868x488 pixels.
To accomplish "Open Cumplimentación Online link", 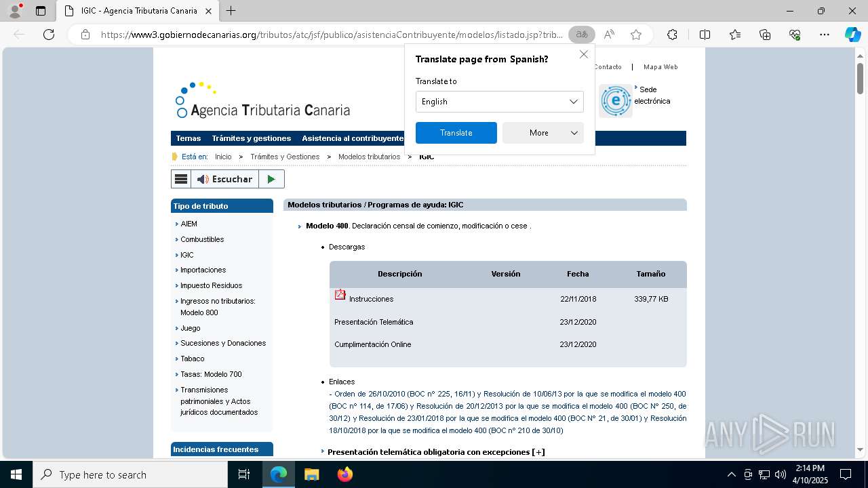I will click(x=373, y=344).
